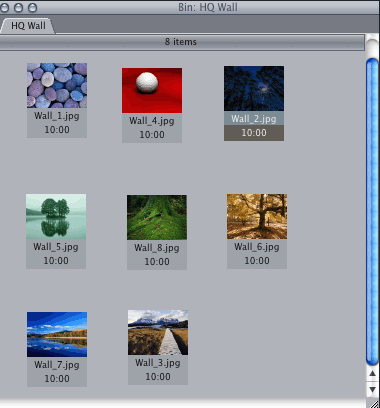Select the Wall_1.jpg pebbles thumbnail
This screenshot has height=408, width=380.
pos(57,85)
